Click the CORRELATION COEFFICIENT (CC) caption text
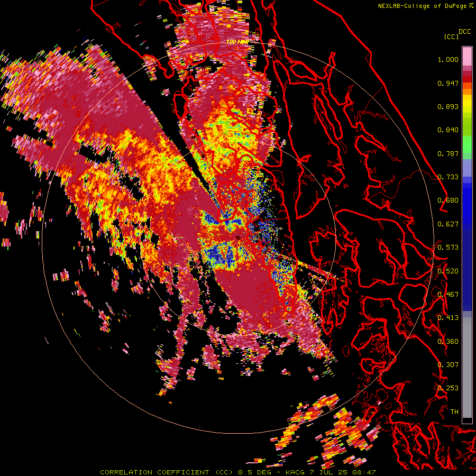The height and width of the screenshot is (476, 476). 167,472
